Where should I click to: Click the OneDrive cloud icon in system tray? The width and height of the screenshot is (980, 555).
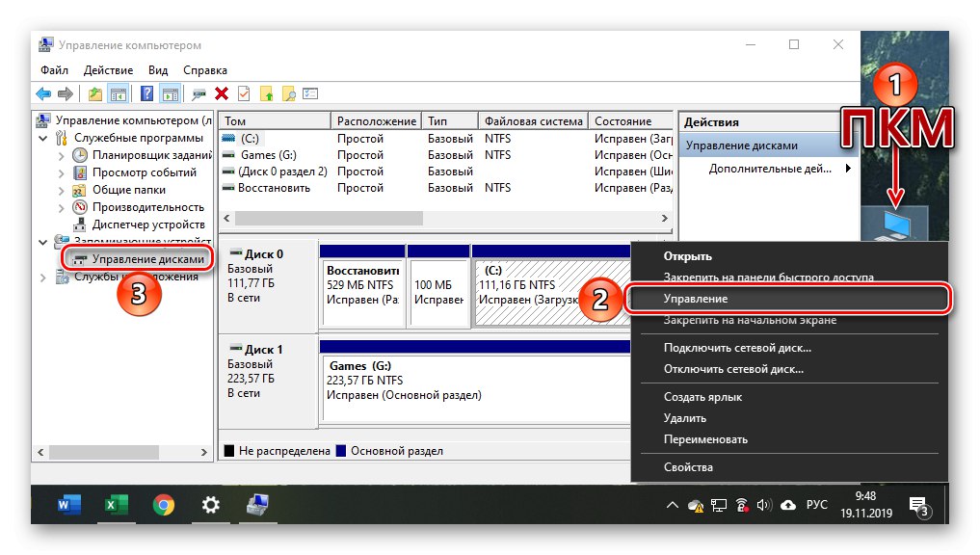788,504
